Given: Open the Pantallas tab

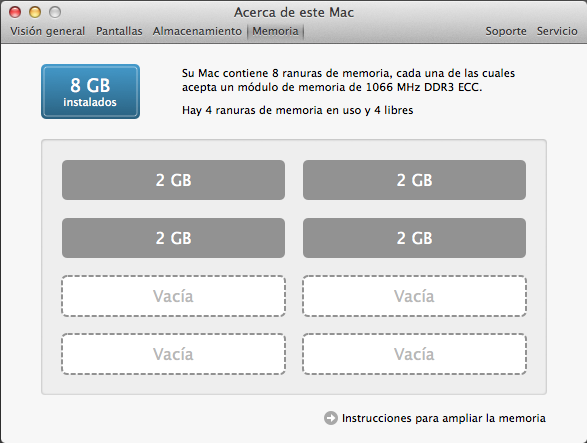Looking at the screenshot, I should click(x=119, y=31).
